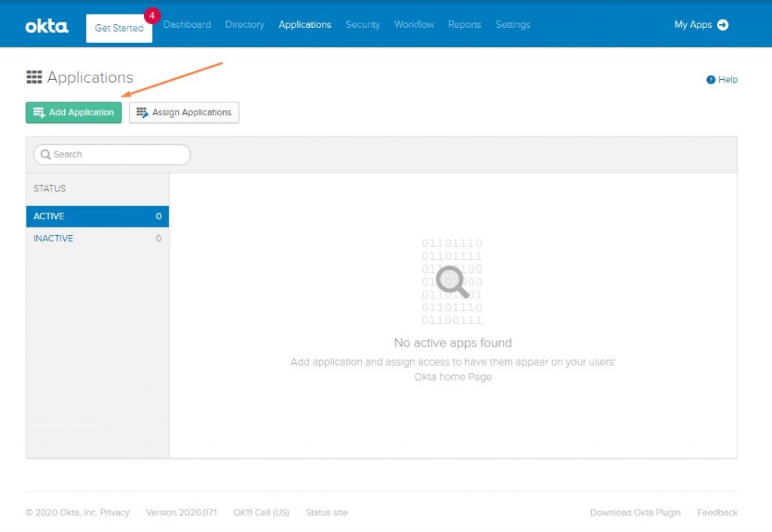
Task: Click the Okta logo
Action: coord(45,24)
